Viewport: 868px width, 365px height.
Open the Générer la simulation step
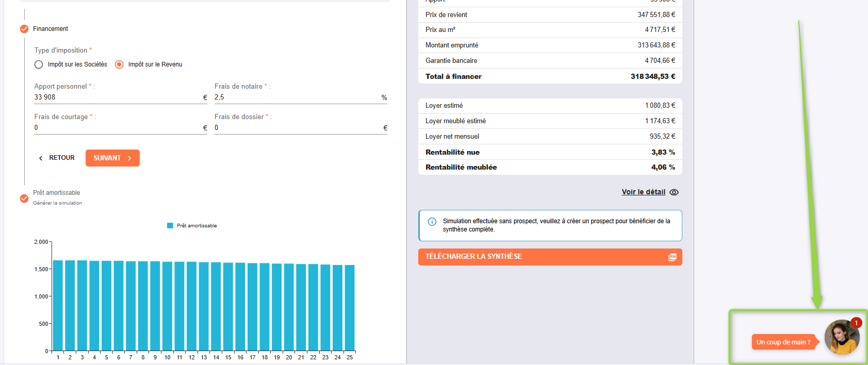57,203
